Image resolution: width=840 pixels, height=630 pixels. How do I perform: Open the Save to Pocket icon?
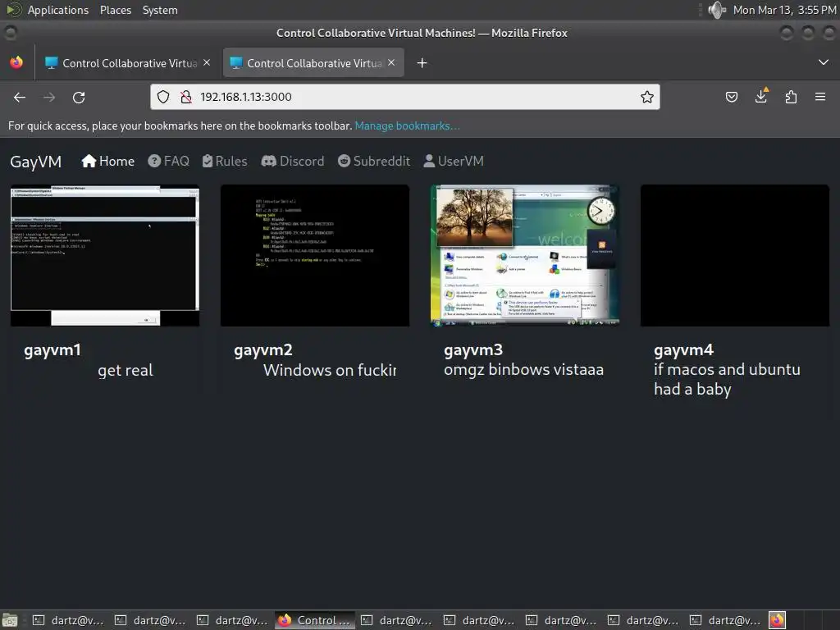[x=731, y=97]
